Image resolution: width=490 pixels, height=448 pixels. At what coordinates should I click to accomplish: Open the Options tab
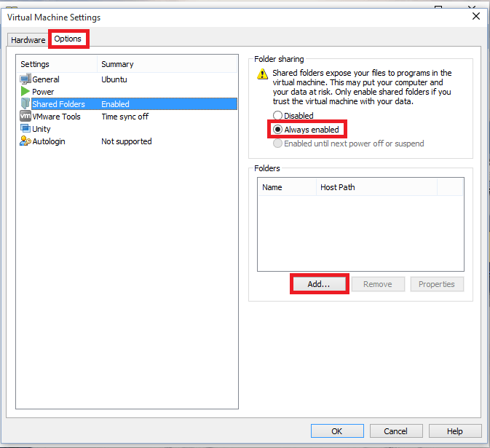(x=68, y=39)
